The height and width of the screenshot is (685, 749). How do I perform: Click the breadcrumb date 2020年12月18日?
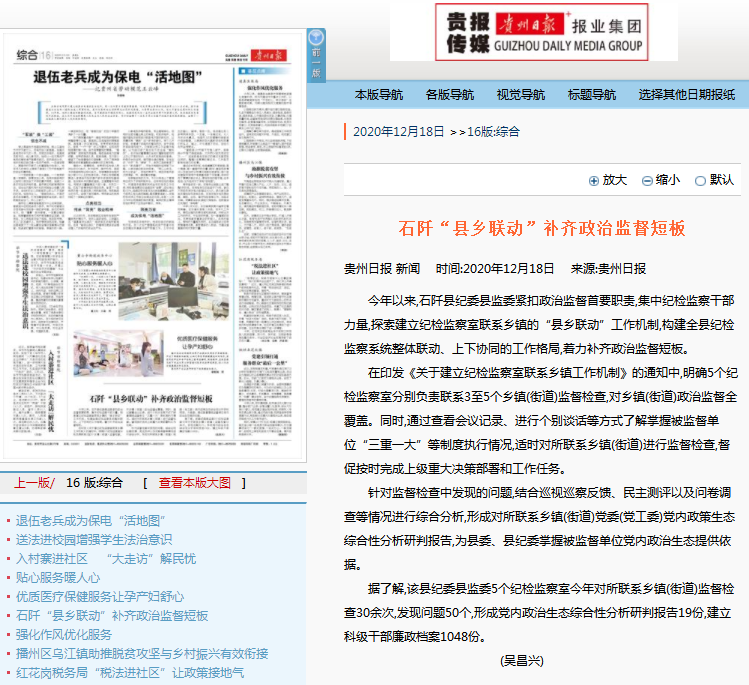[398, 132]
